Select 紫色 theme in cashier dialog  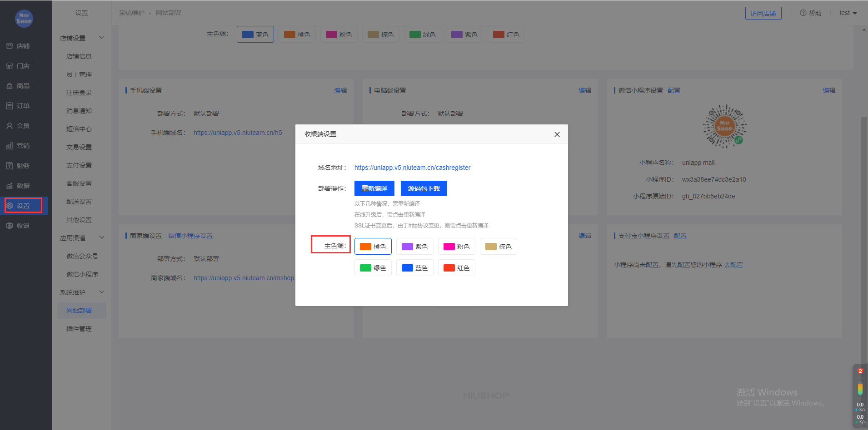(415, 247)
